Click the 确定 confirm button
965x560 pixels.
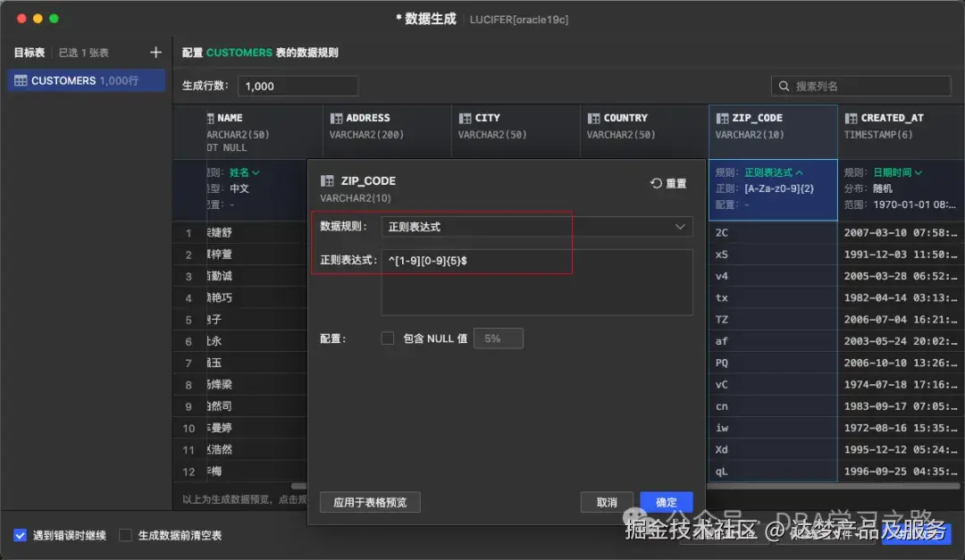click(666, 502)
